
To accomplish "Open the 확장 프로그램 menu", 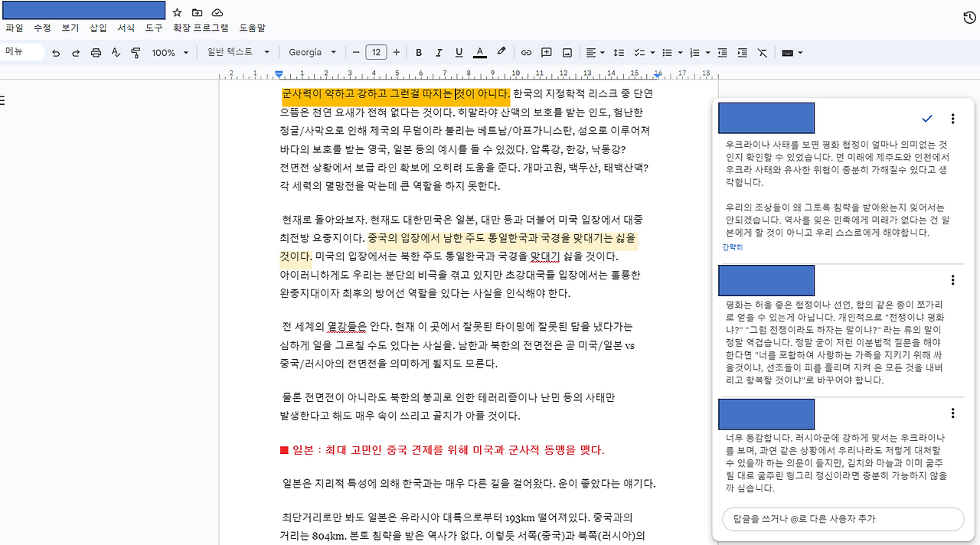I will (x=201, y=28).
